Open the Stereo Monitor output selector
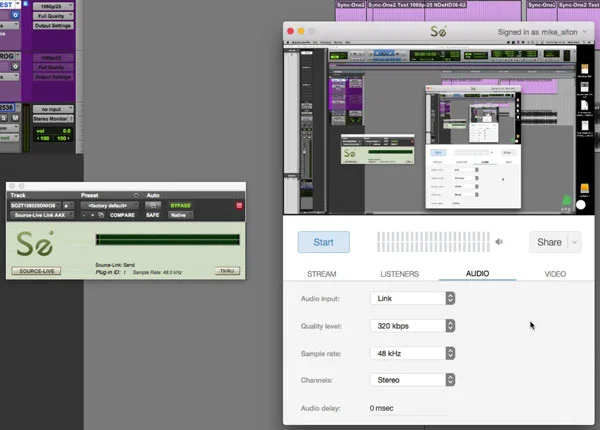 [53, 119]
